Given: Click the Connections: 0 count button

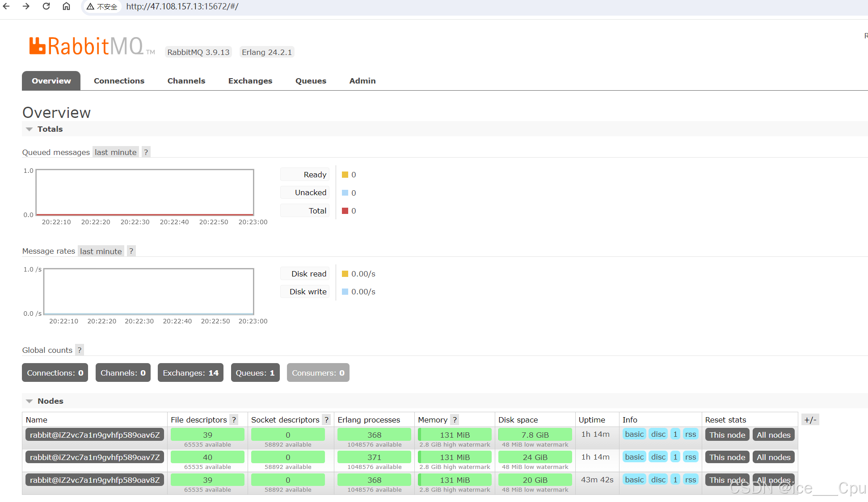Looking at the screenshot, I should coord(55,373).
